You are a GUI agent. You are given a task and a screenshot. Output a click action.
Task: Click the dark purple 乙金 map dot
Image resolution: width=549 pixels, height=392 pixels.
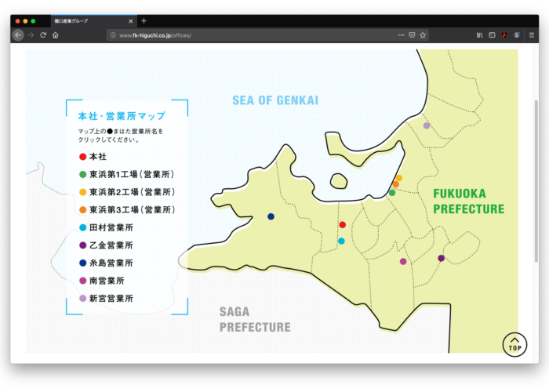(441, 258)
